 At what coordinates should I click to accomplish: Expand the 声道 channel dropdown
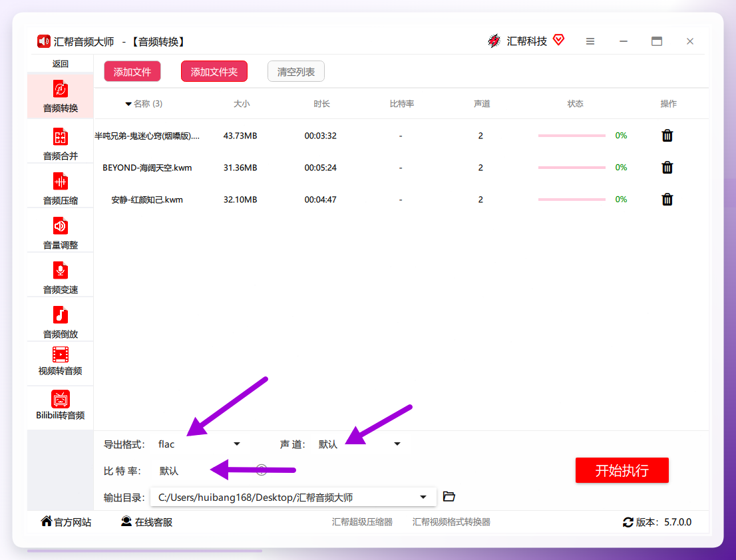click(x=359, y=444)
